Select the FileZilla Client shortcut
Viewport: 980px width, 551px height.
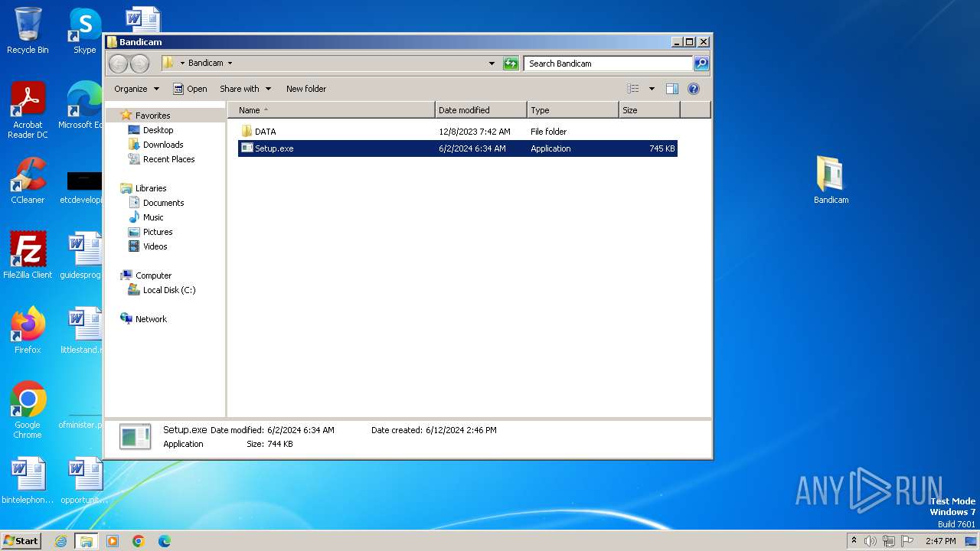tap(28, 256)
